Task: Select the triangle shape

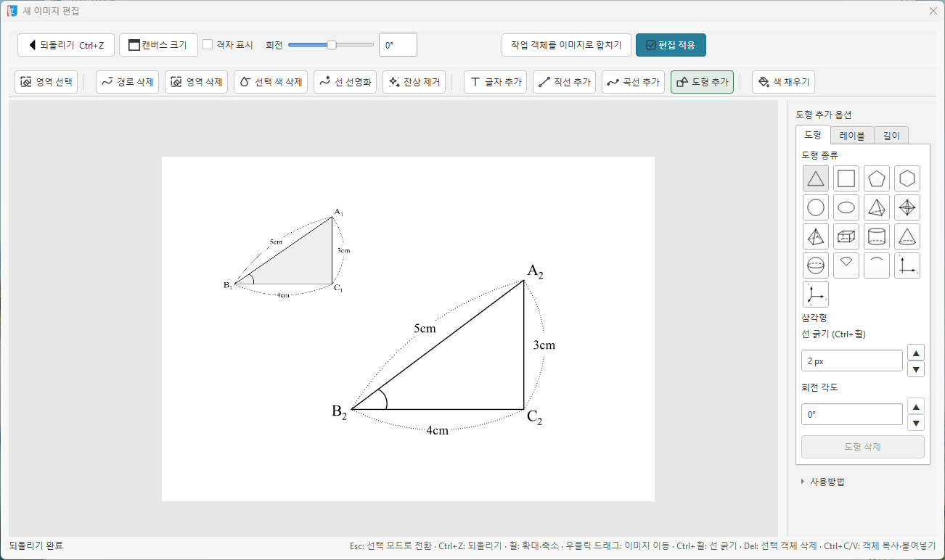Action: (x=816, y=178)
